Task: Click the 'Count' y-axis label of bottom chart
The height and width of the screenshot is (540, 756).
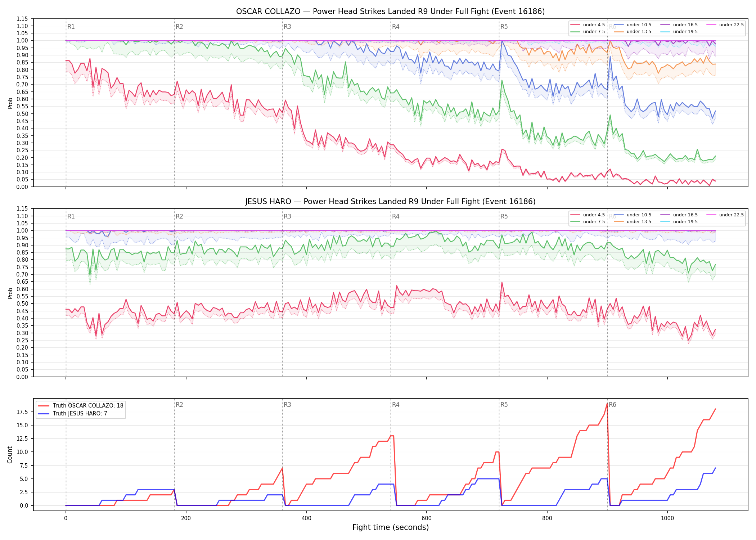Action: pyautogui.click(x=10, y=455)
